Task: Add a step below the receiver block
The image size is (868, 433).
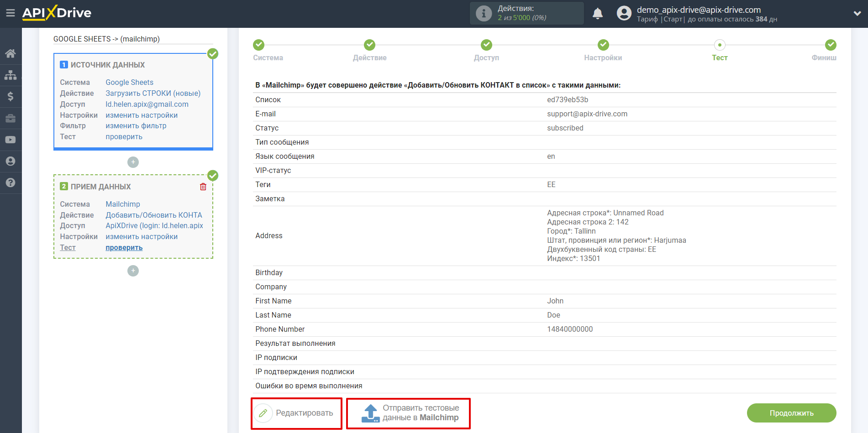Action: (x=133, y=271)
